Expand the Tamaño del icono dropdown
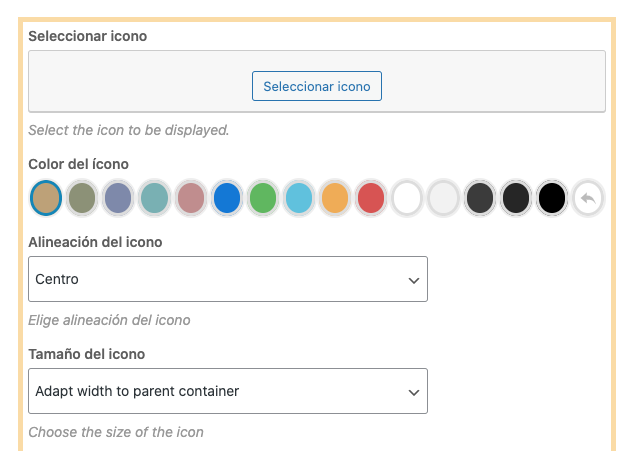Screen dimensions: 634x451 click(x=228, y=391)
